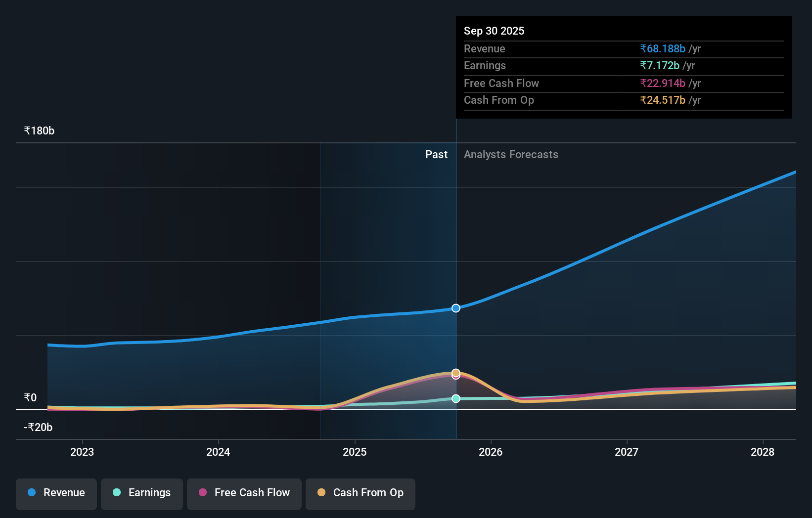Click the ₹180b axis label
Viewport: 812px width, 518px height.
[39, 130]
